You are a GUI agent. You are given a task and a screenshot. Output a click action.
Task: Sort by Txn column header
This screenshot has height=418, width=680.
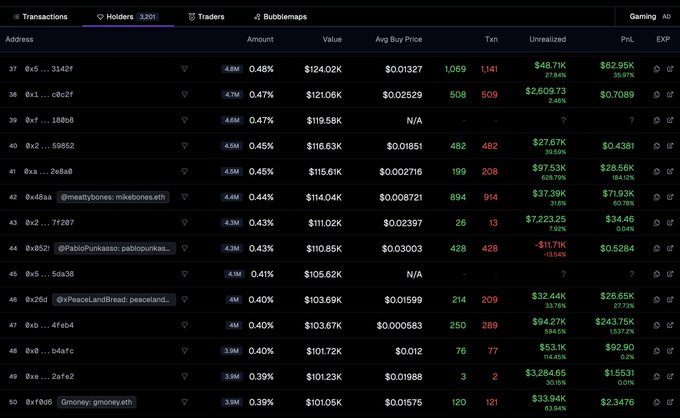coord(491,39)
